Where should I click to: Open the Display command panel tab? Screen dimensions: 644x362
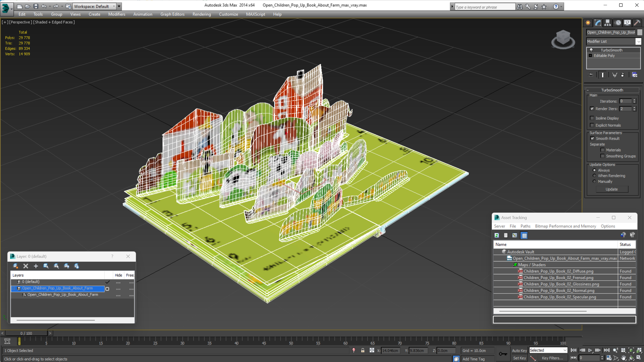pyautogui.click(x=627, y=23)
